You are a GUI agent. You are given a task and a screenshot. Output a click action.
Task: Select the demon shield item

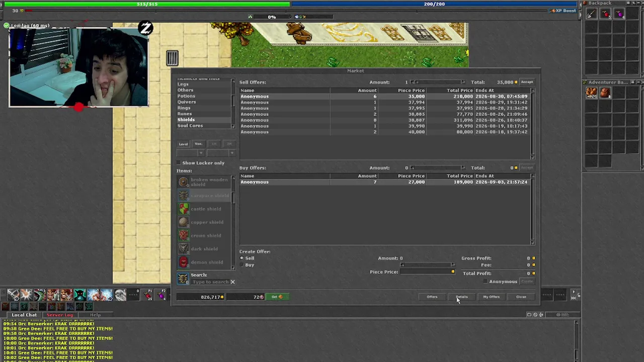point(203,262)
